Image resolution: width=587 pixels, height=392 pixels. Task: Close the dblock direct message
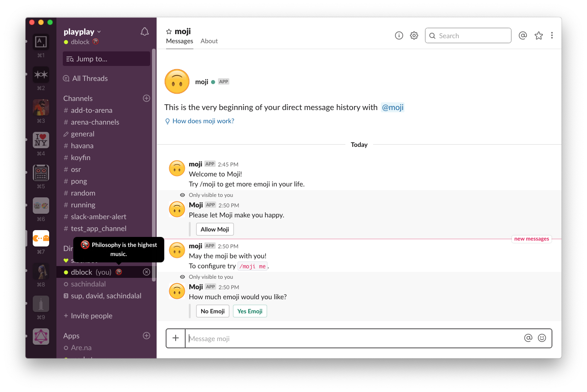pos(147,272)
